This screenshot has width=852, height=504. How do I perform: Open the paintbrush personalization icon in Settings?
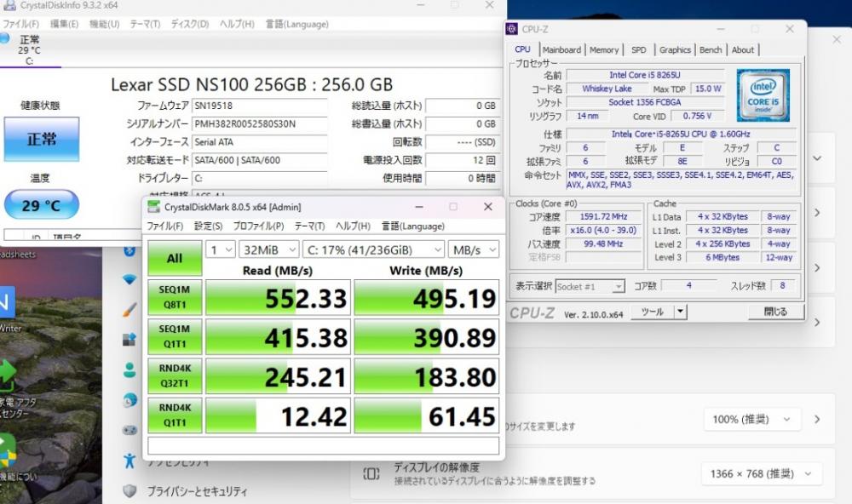[130, 310]
